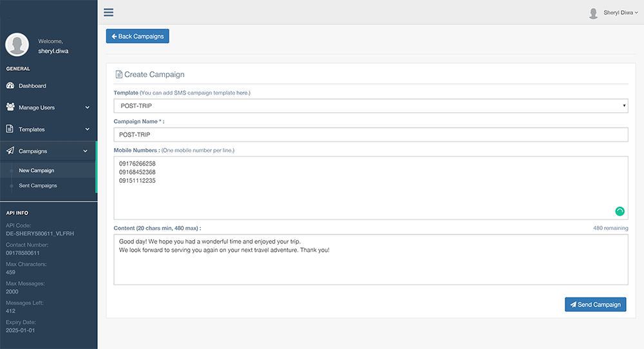The image size is (644, 349).
Task: Click the Templates document icon
Action: (10, 129)
